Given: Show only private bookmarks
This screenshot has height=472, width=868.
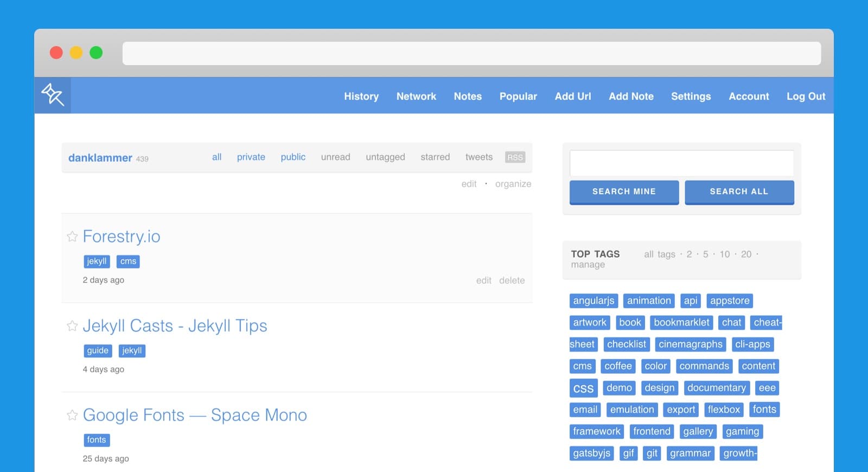Looking at the screenshot, I should [251, 157].
